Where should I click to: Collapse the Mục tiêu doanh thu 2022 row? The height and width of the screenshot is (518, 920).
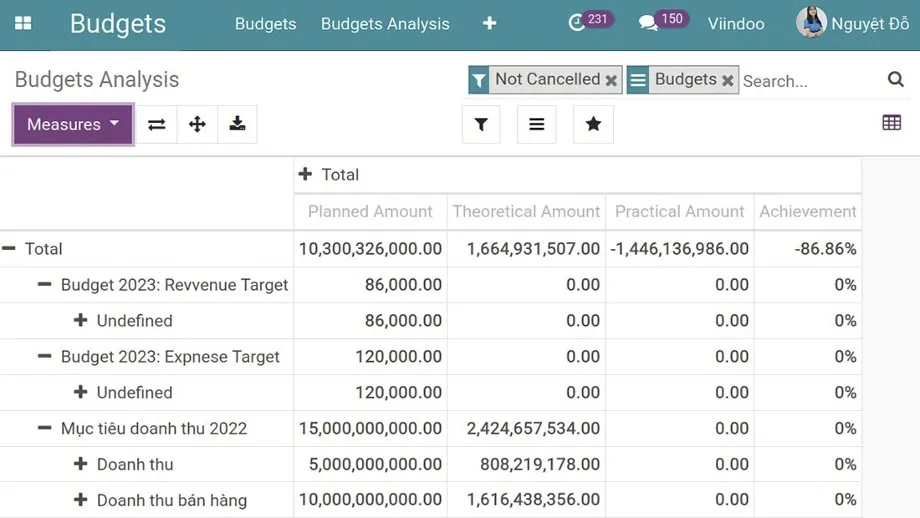click(x=44, y=428)
